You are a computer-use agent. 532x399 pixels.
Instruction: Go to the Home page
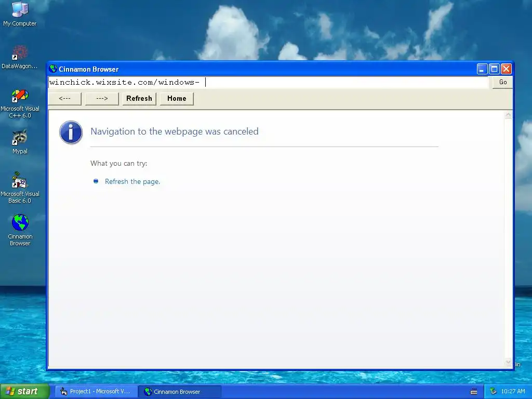point(177,99)
